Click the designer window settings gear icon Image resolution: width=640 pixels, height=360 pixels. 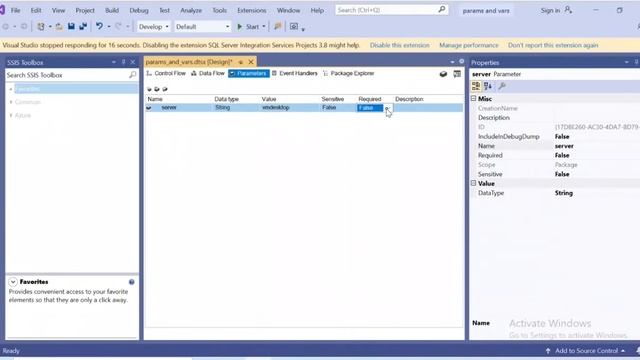[x=462, y=62]
